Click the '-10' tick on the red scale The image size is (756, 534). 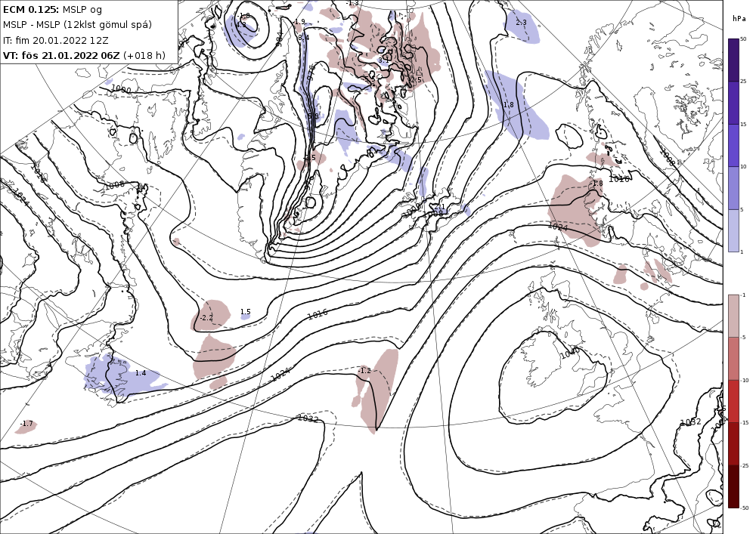pyautogui.click(x=745, y=381)
